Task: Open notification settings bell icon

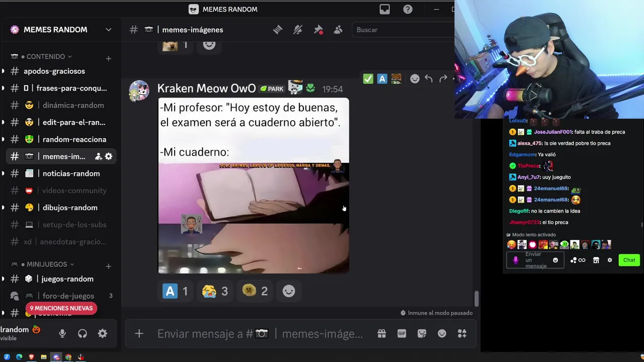Action: [x=298, y=30]
